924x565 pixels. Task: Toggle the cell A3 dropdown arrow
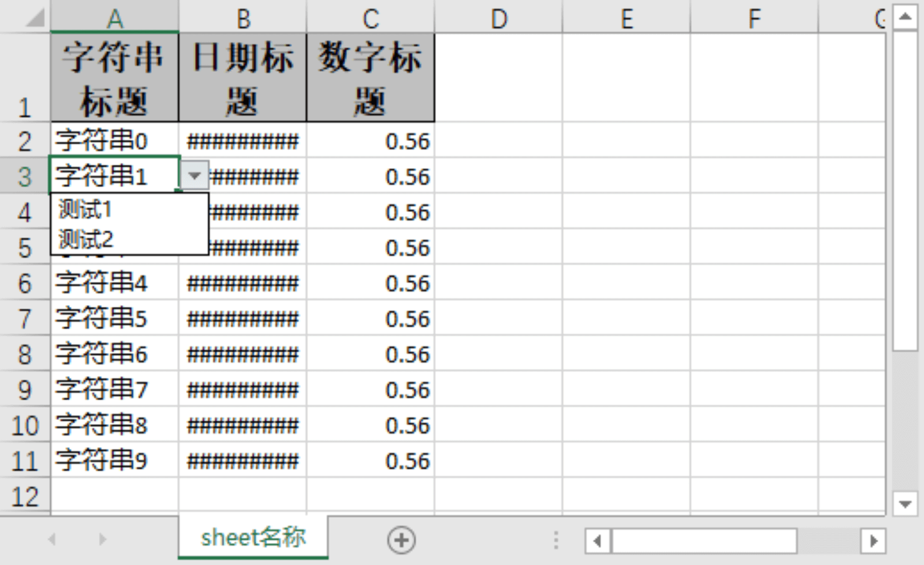195,176
